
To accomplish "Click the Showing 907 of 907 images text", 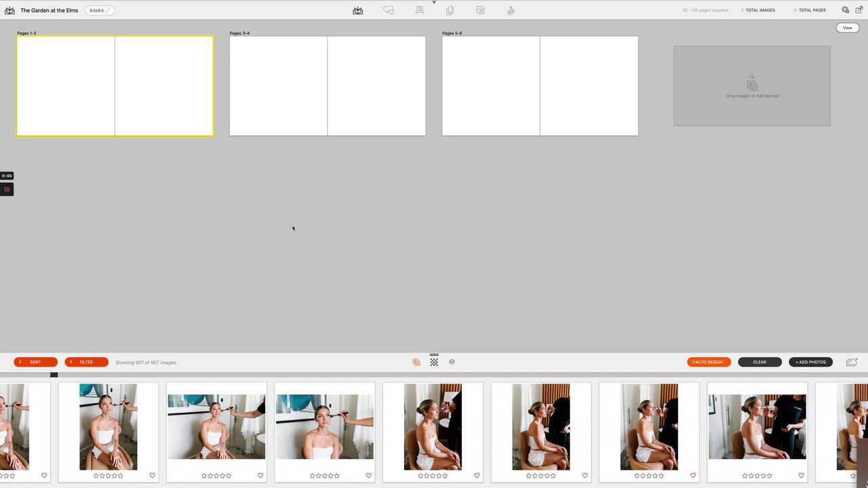I will coord(146,363).
